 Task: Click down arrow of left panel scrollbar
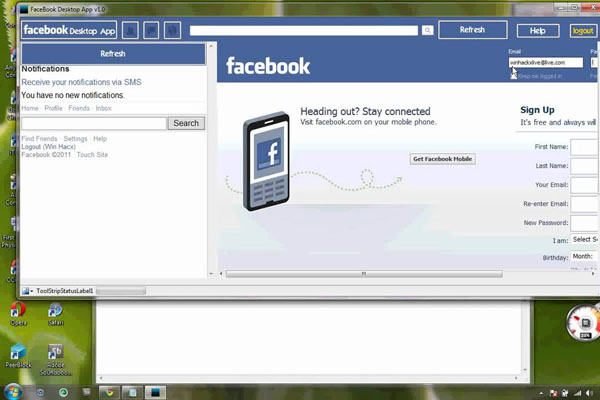[211, 274]
